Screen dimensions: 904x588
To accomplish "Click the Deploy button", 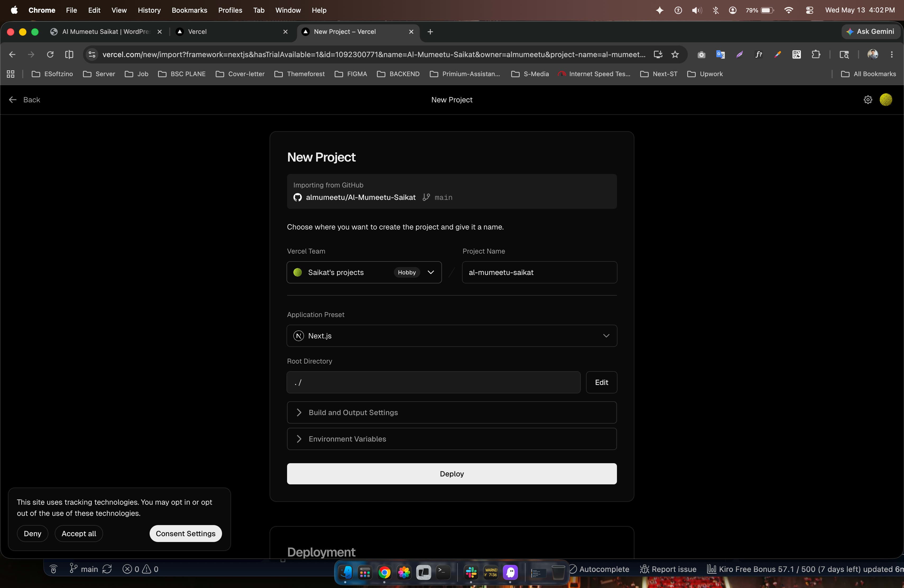I will 452,474.
